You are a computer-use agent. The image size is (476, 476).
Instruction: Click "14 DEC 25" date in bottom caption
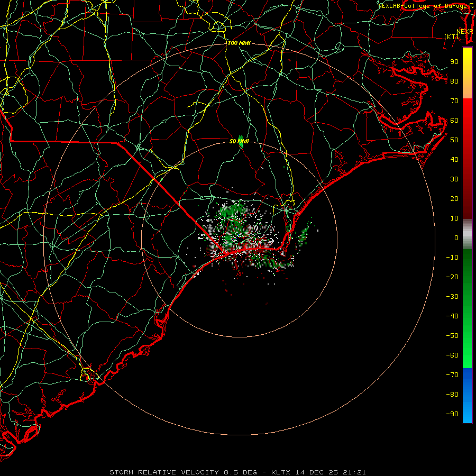point(317,472)
